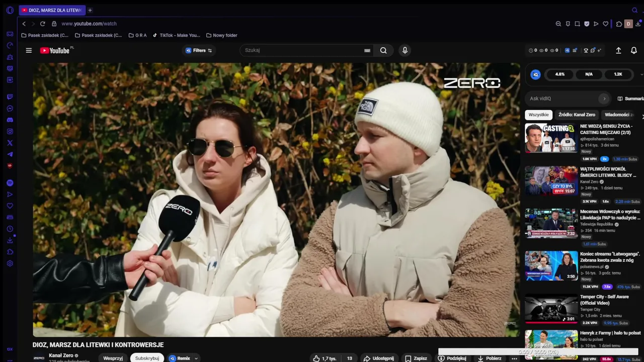The image size is (644, 362).
Task: Take a snapshot with the capture icon
Action: (577, 24)
